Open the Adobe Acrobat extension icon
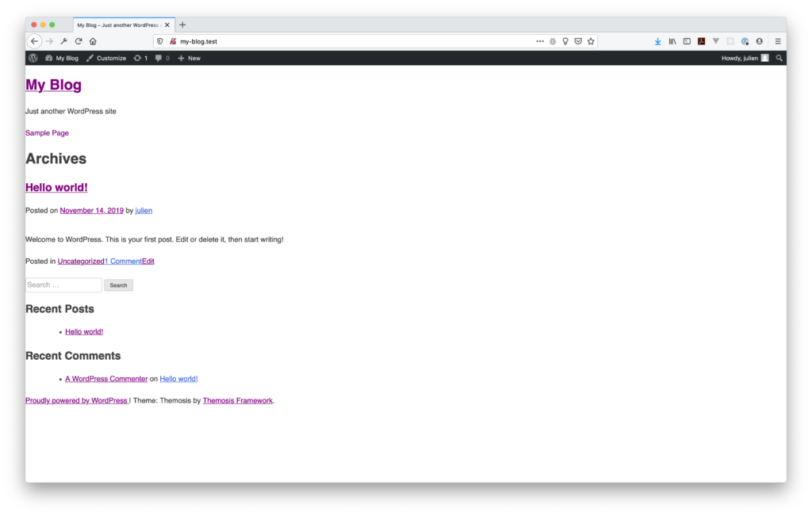 (x=701, y=40)
